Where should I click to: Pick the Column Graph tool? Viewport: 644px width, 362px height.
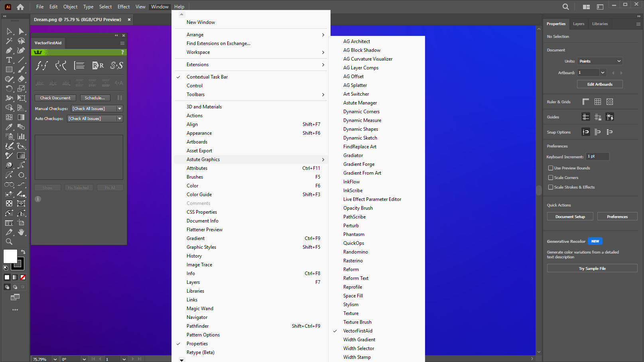click(x=22, y=136)
